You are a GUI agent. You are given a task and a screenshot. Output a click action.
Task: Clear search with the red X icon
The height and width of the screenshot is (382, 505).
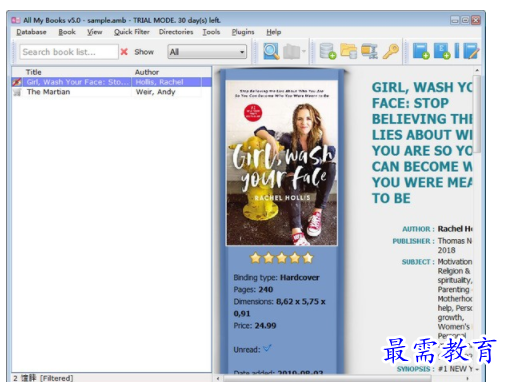click(124, 52)
